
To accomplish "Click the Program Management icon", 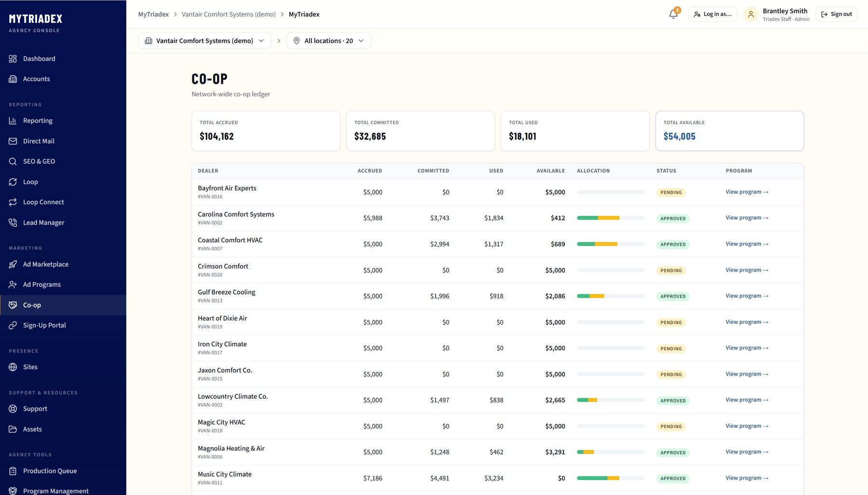I will [x=13, y=491].
